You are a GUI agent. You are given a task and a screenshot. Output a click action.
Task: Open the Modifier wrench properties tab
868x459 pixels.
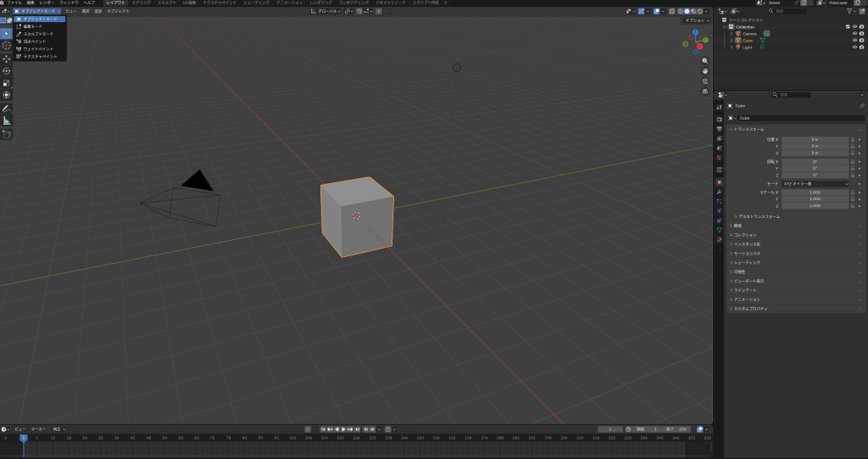tap(720, 193)
